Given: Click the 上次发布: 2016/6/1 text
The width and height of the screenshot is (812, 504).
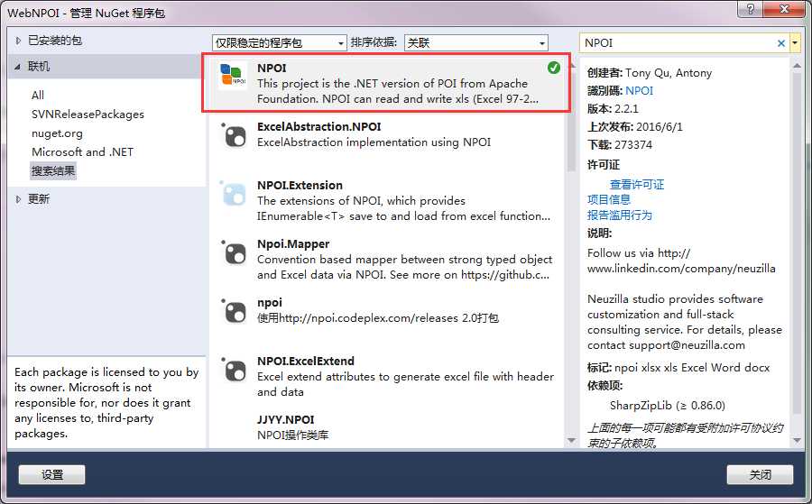Looking at the screenshot, I should coord(635,127).
